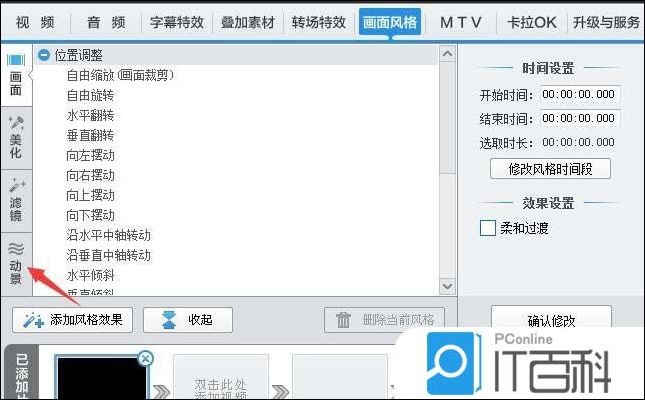Click the effect list scroll-up arrow

point(448,53)
